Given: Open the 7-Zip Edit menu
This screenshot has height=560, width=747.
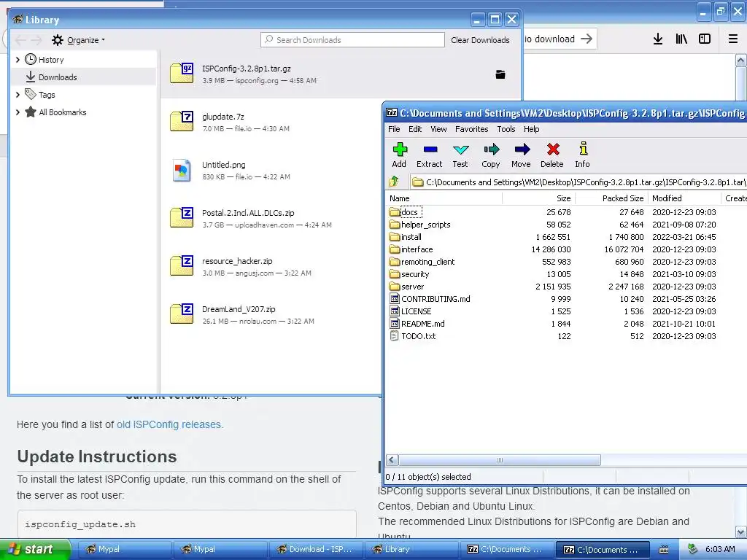Looking at the screenshot, I should coord(415,129).
